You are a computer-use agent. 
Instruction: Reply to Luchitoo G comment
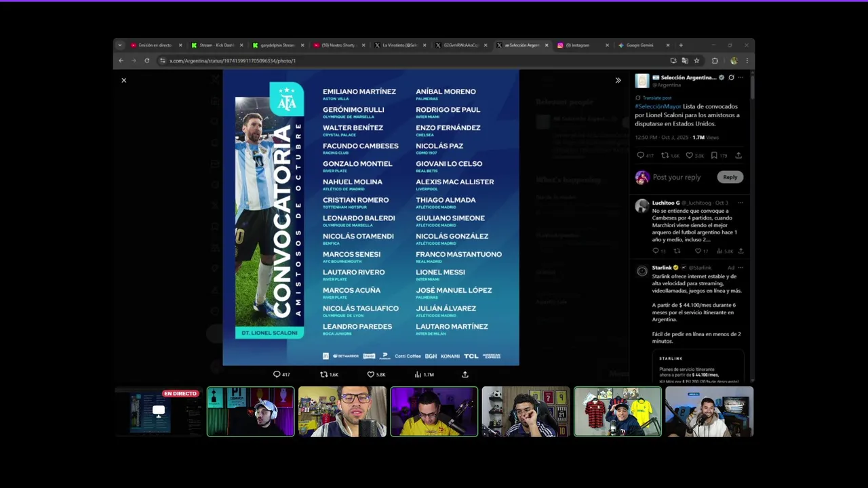pyautogui.click(x=655, y=251)
